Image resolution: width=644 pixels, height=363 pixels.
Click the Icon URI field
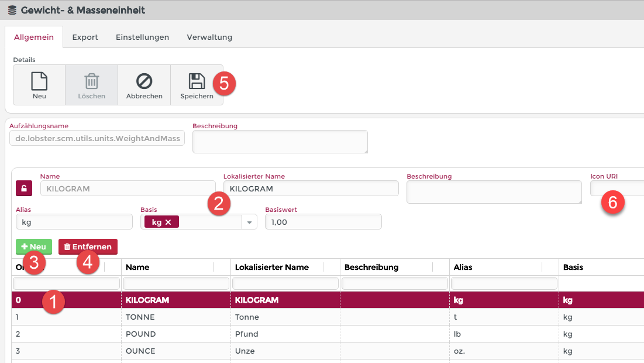(x=617, y=189)
